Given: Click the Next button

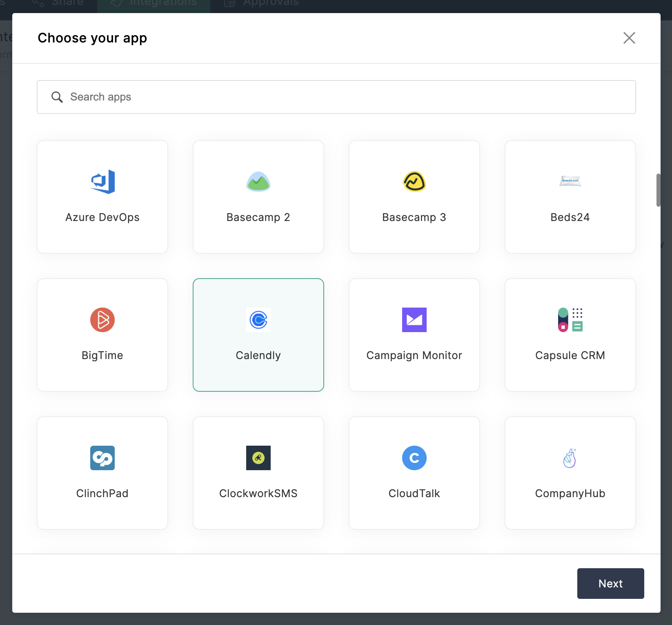Looking at the screenshot, I should [611, 583].
